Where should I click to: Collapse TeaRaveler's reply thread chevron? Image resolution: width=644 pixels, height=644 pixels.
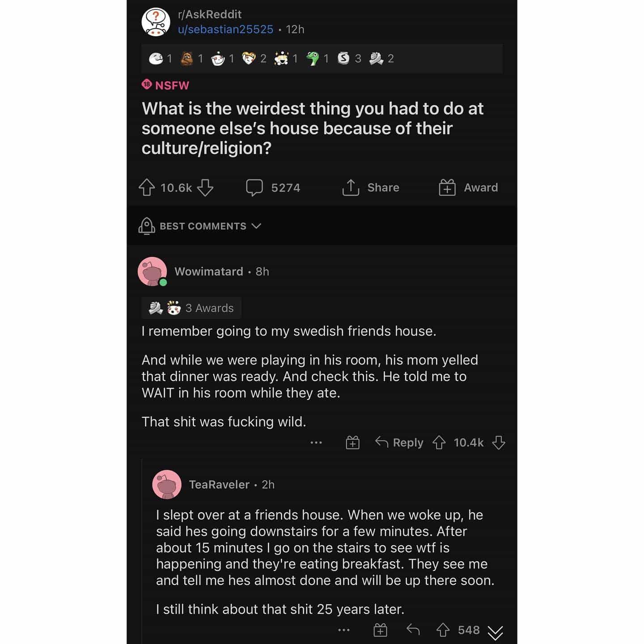coord(496,632)
